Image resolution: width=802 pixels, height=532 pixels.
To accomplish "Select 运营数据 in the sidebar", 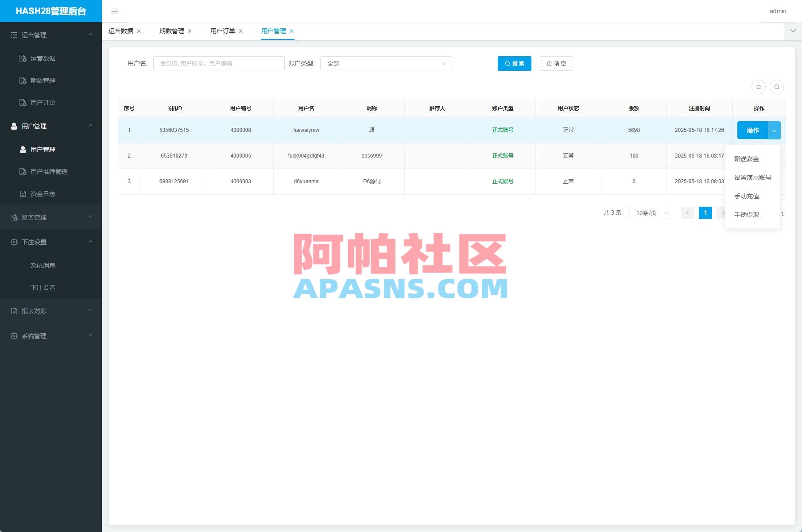I will (43, 58).
